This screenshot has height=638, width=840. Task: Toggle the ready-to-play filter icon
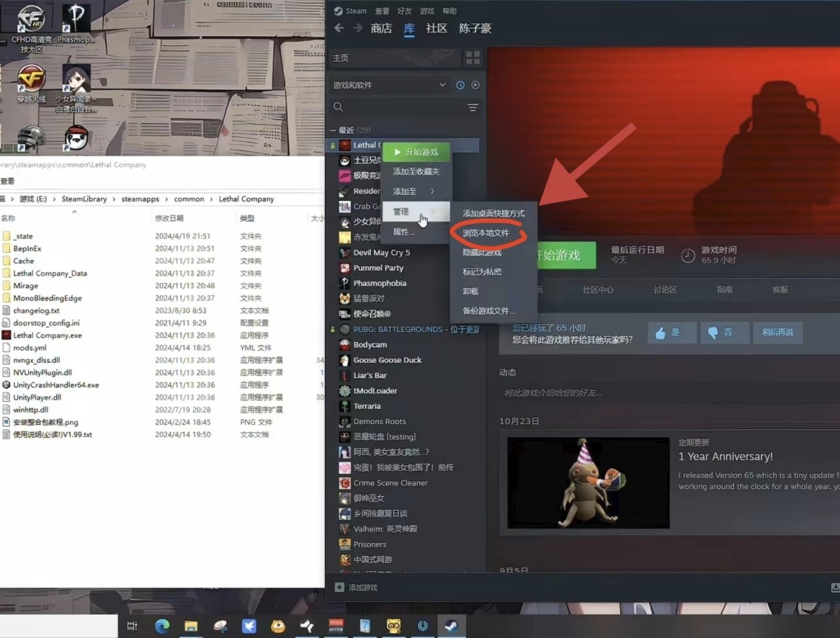pyautogui.click(x=475, y=85)
